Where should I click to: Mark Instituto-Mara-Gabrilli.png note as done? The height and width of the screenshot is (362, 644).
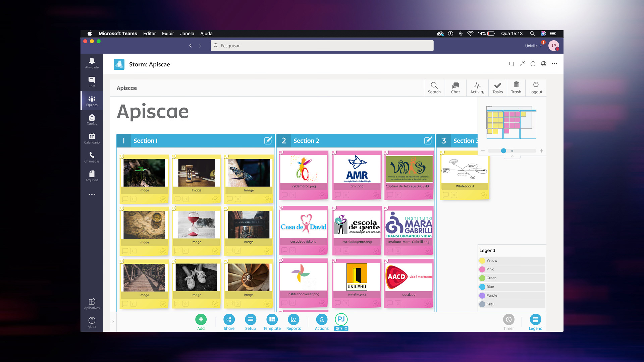point(427,251)
